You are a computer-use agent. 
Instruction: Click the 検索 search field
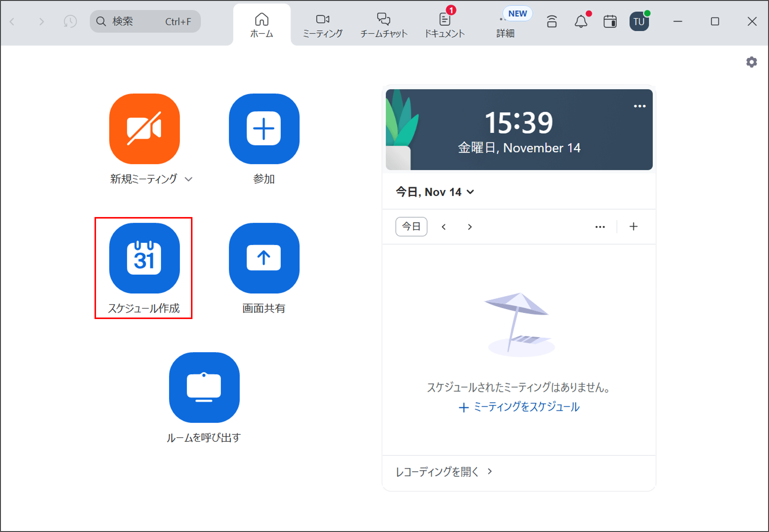(145, 21)
